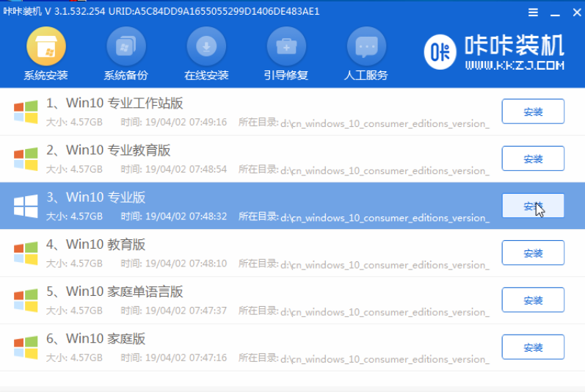Click the 在线安装 (Online Install) download icon
This screenshot has height=392, width=585.
point(206,48)
